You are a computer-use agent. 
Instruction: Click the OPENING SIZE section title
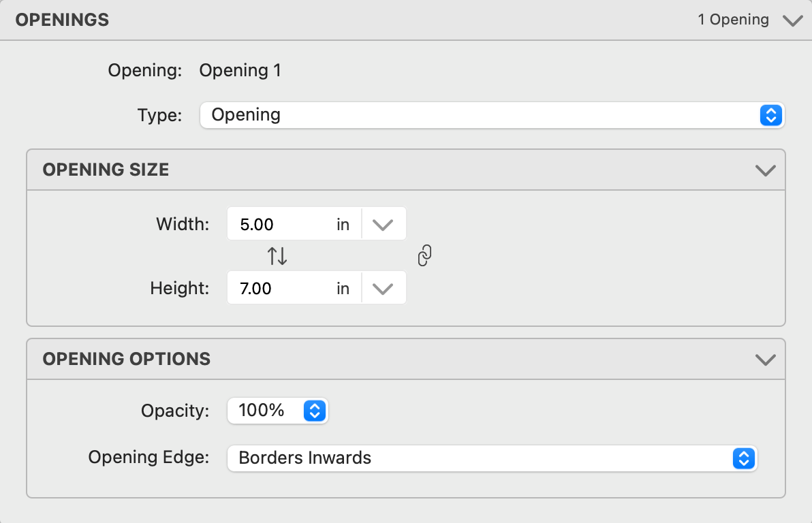point(106,170)
